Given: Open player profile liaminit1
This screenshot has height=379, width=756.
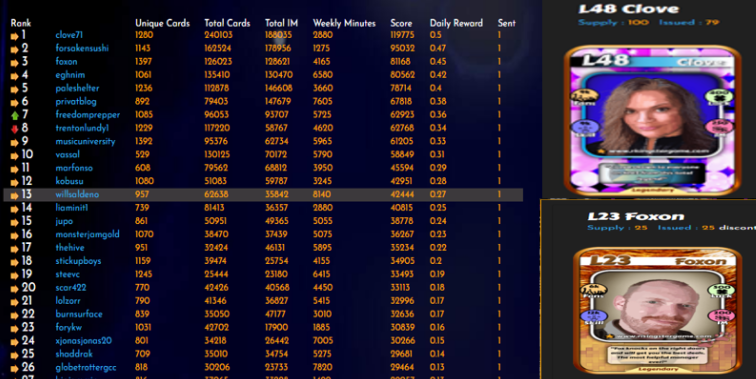Looking at the screenshot, I should pyautogui.click(x=72, y=207).
